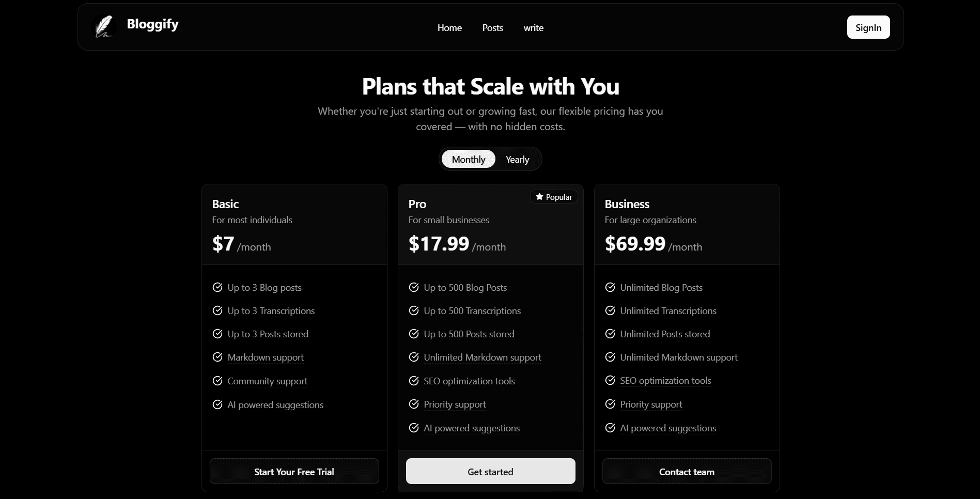
Task: Click the checkmark beside Up to 500 Transcriptions
Action: pyautogui.click(x=414, y=310)
